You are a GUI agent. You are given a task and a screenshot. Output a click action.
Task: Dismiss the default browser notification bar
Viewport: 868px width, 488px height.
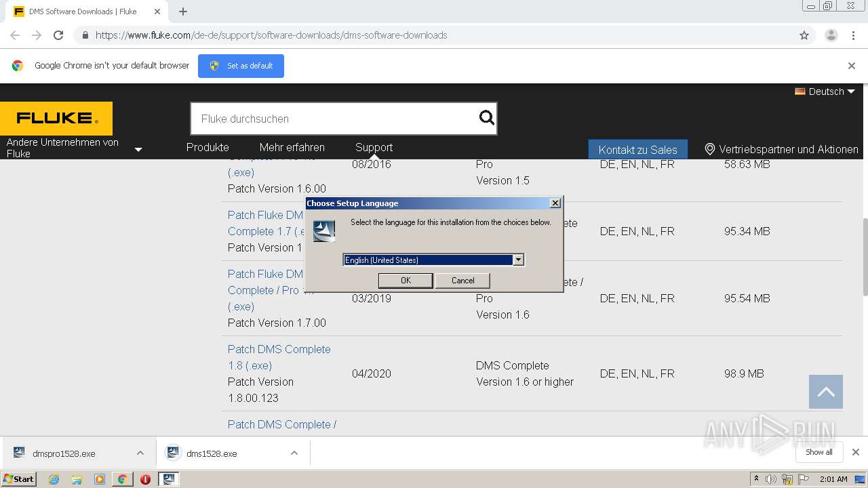(852, 66)
